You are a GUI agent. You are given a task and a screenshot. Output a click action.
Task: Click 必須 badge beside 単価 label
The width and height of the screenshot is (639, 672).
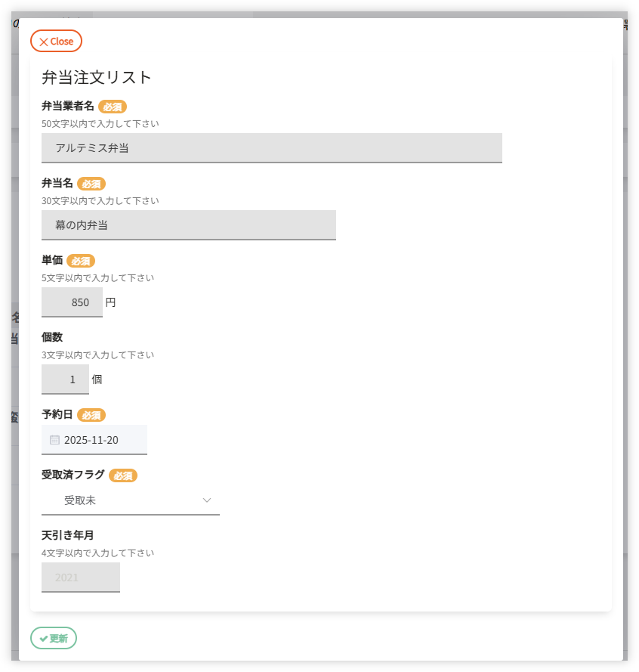81,261
